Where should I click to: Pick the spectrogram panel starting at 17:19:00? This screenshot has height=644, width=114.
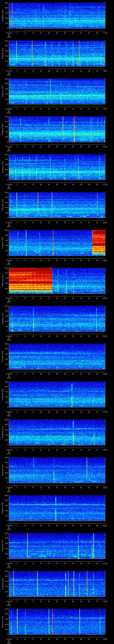[x=57, y=129]
